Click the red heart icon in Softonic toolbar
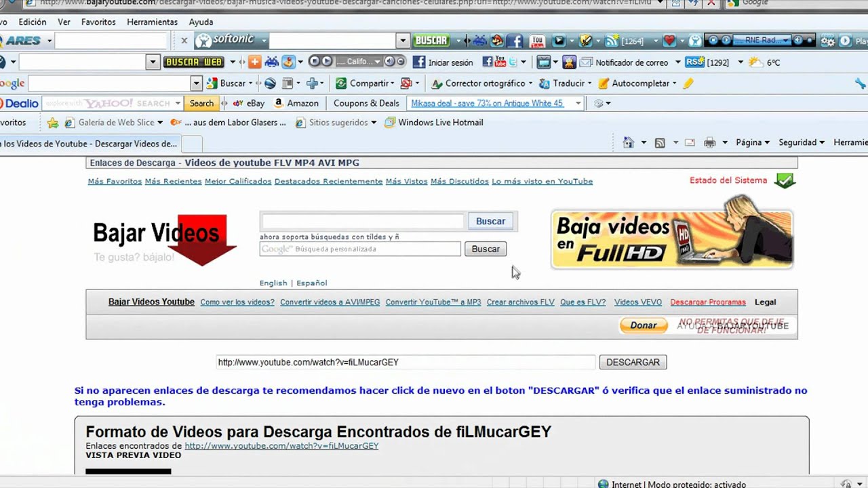Screen dimensions: 868x488 click(669, 41)
